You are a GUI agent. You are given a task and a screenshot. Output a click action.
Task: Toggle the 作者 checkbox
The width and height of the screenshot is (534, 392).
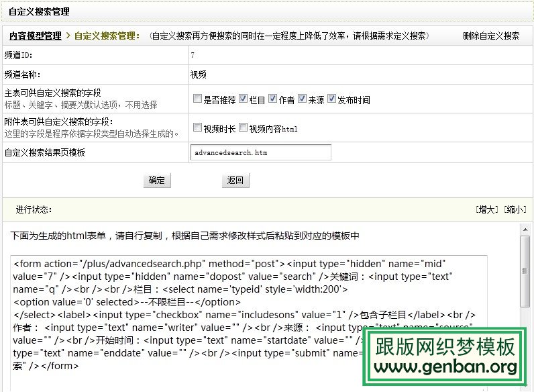click(x=272, y=99)
